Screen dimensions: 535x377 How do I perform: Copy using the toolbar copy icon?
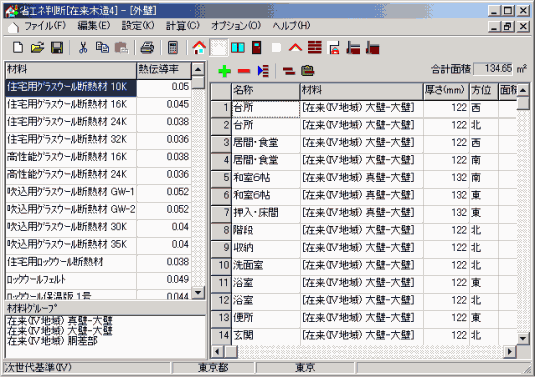coord(102,47)
